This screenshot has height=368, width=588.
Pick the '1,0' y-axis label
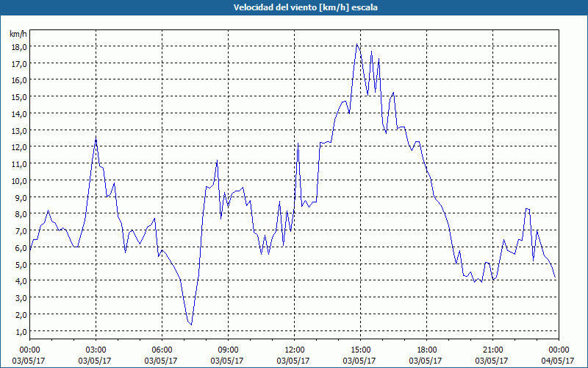point(21,332)
